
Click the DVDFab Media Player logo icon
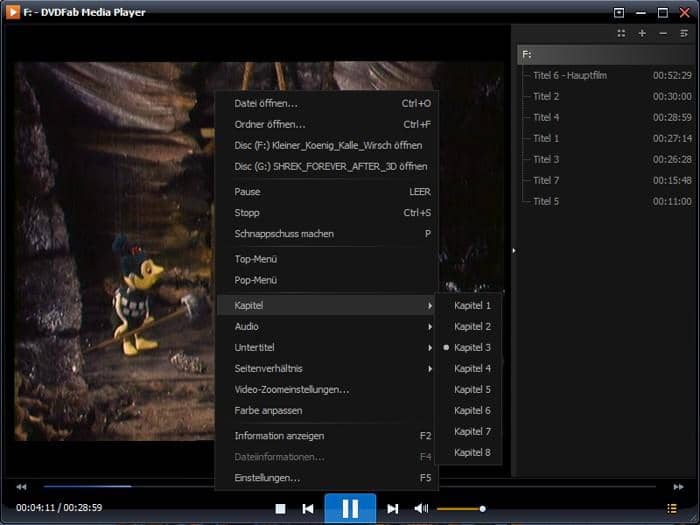tap(12, 12)
